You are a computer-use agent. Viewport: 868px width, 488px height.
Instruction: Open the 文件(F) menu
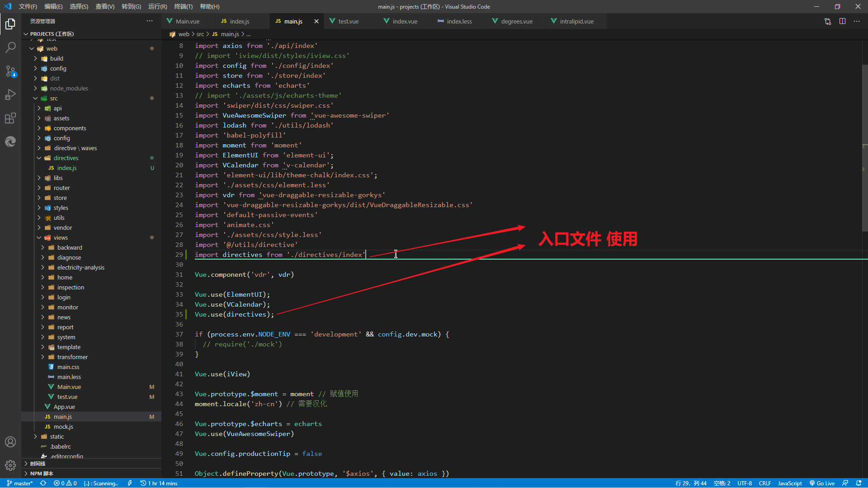coord(28,6)
